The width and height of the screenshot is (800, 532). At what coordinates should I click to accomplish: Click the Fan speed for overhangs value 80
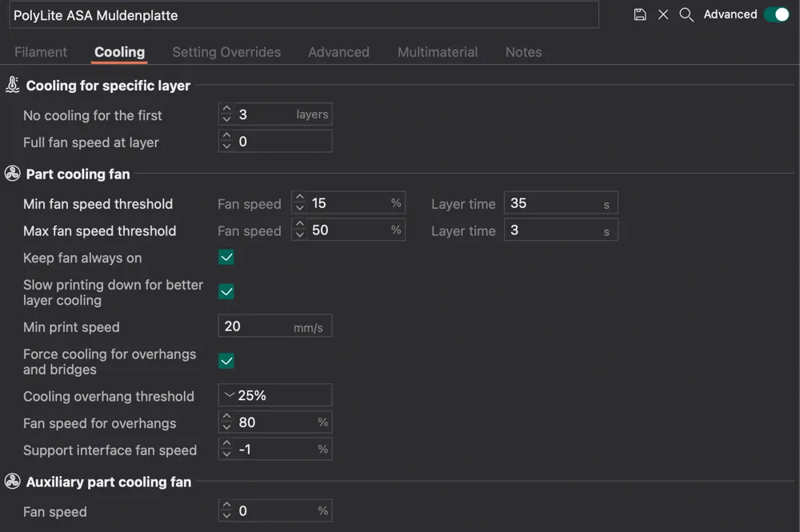click(247, 422)
